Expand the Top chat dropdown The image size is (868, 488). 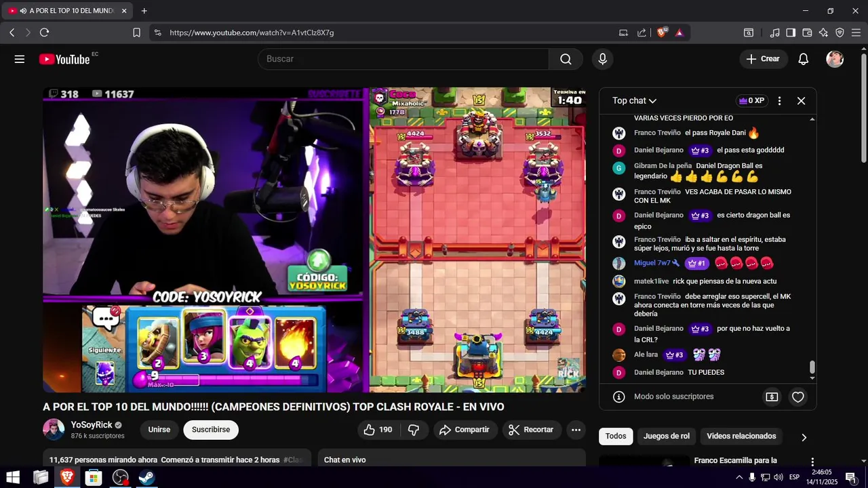point(635,100)
